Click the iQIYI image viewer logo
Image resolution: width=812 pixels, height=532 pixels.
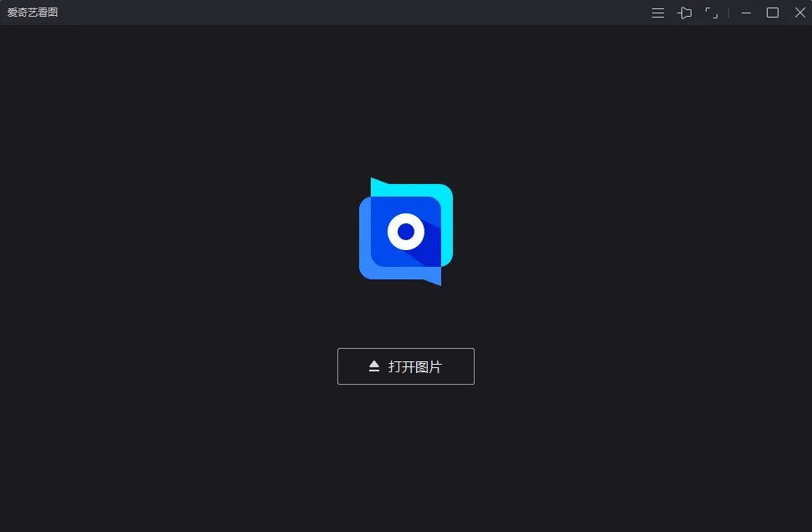tap(406, 232)
